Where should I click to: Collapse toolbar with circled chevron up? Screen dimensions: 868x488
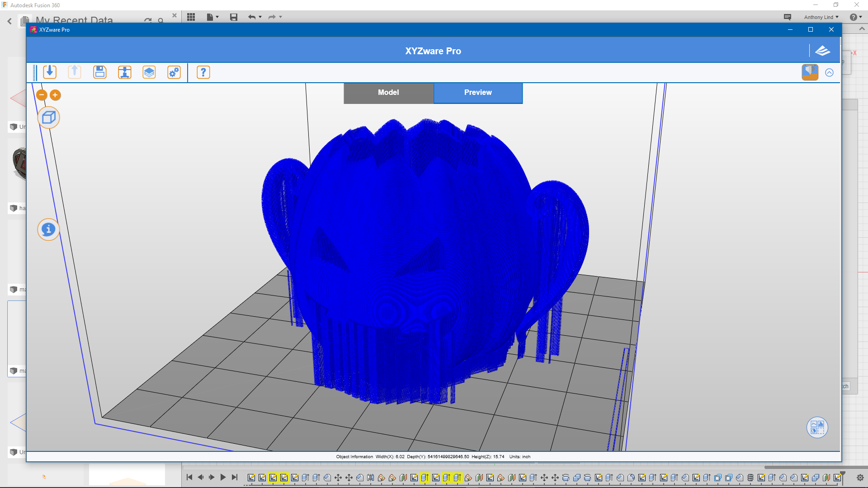pyautogui.click(x=829, y=73)
